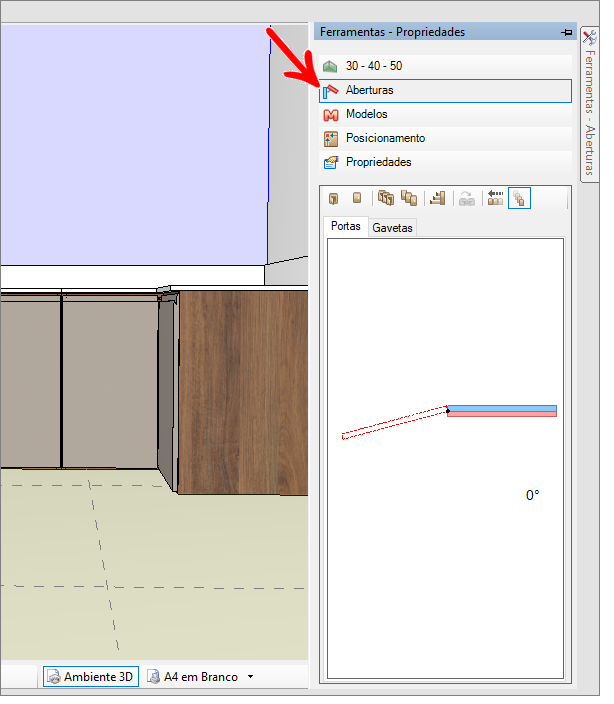
Task: Toggle the highlighted cascading doors toolbar icon
Action: (x=519, y=198)
